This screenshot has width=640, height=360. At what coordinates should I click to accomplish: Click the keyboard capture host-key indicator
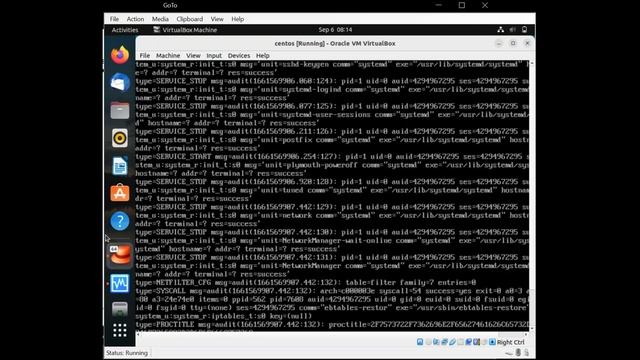coord(493,342)
